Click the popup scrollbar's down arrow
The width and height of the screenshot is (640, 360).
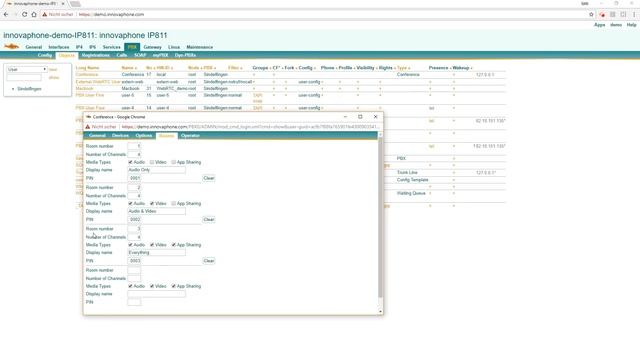click(380, 311)
